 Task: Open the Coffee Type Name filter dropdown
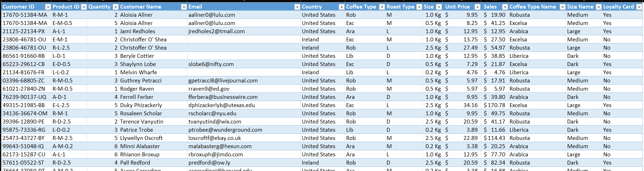pos(562,7)
